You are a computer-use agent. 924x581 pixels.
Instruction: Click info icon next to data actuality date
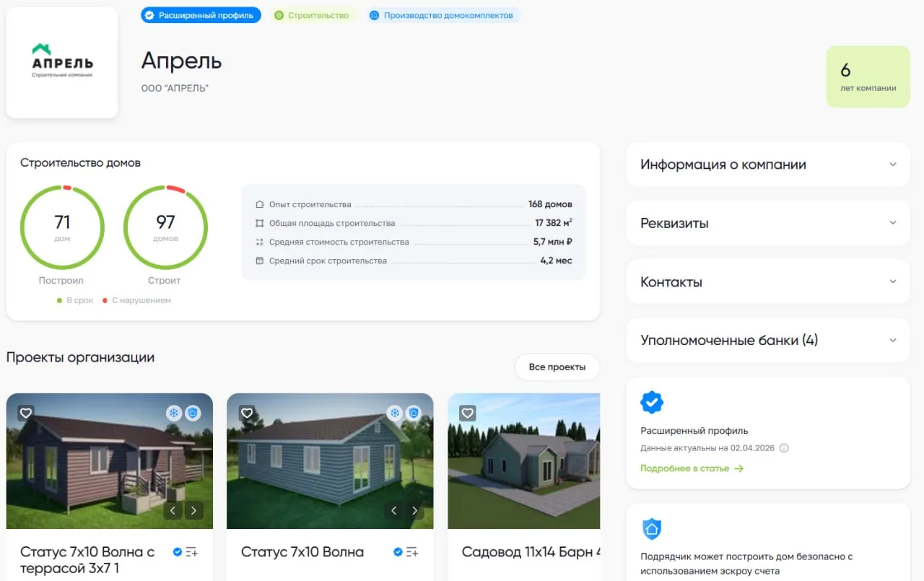tap(784, 448)
